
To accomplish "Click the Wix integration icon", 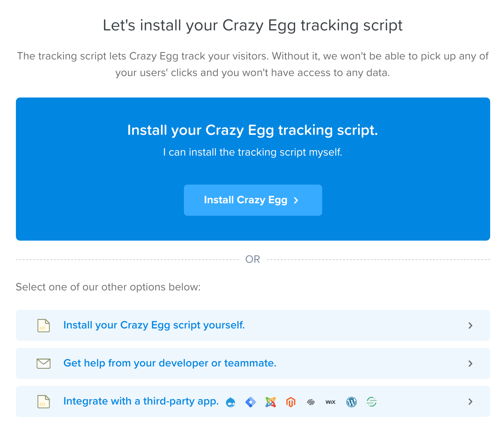I will pyautogui.click(x=330, y=402).
